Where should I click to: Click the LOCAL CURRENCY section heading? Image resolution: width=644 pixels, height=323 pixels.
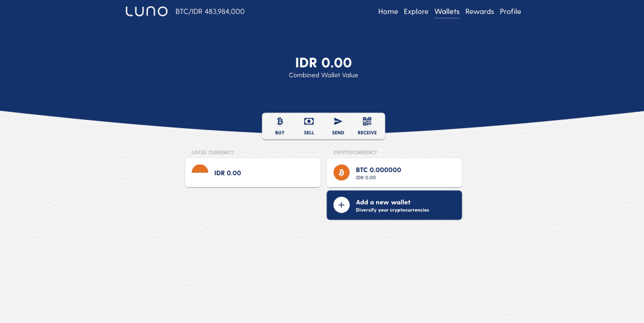pyautogui.click(x=213, y=152)
